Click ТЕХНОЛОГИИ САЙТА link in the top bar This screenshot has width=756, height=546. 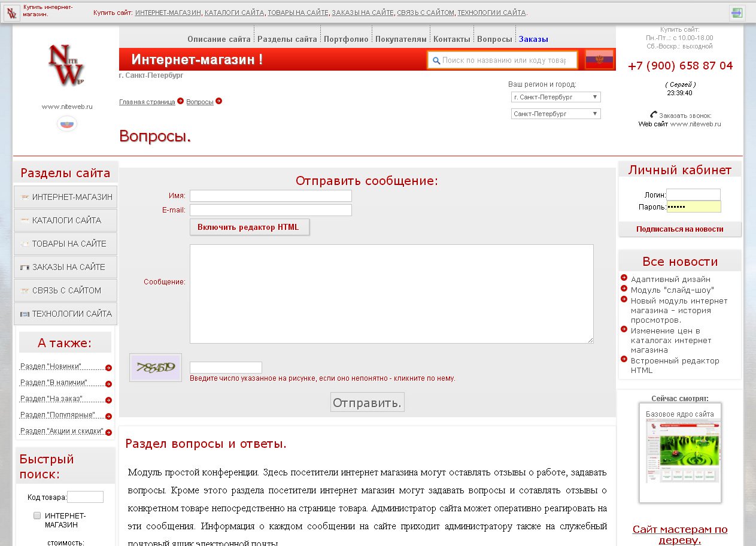click(x=492, y=13)
